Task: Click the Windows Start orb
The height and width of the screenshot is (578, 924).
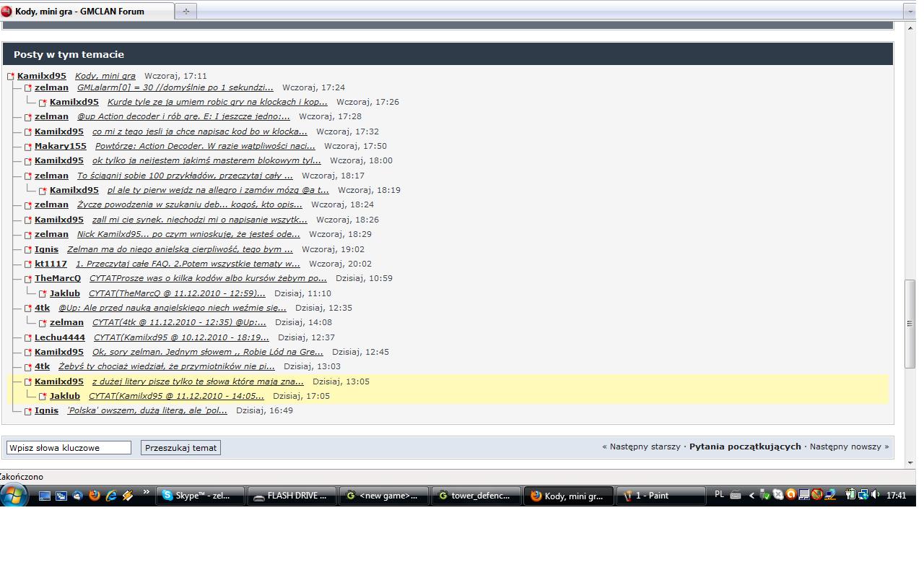Action: [14, 496]
